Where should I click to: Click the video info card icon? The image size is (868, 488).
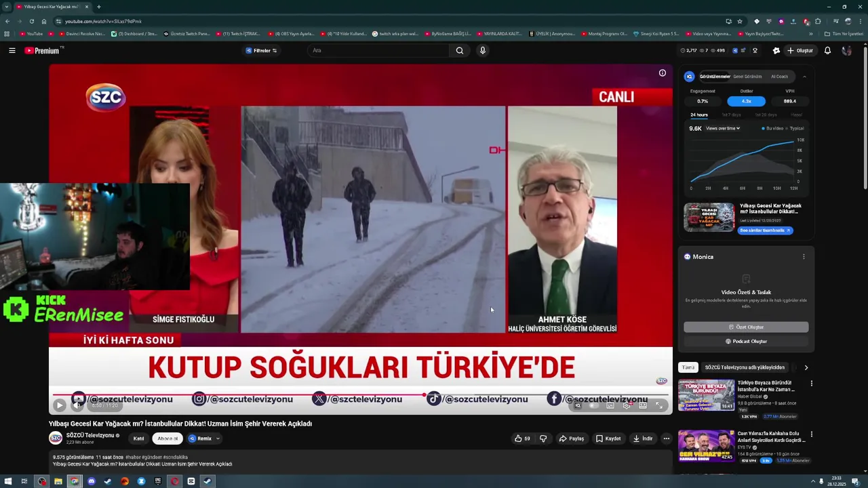tap(663, 73)
